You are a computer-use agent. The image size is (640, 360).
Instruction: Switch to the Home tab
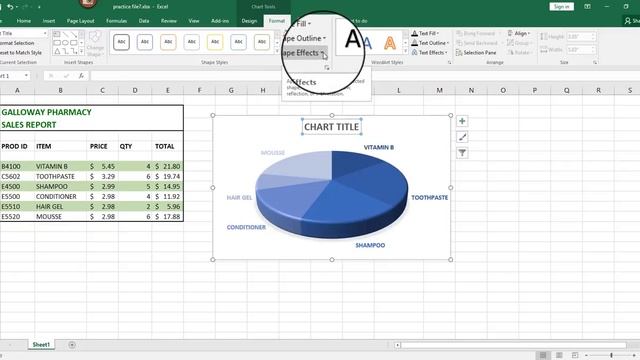pos(24,21)
